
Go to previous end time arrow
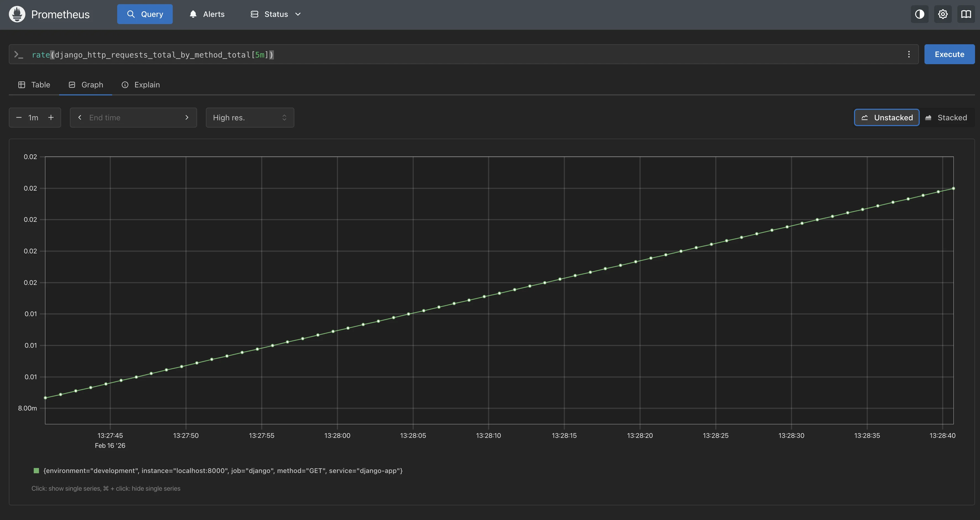[80, 118]
